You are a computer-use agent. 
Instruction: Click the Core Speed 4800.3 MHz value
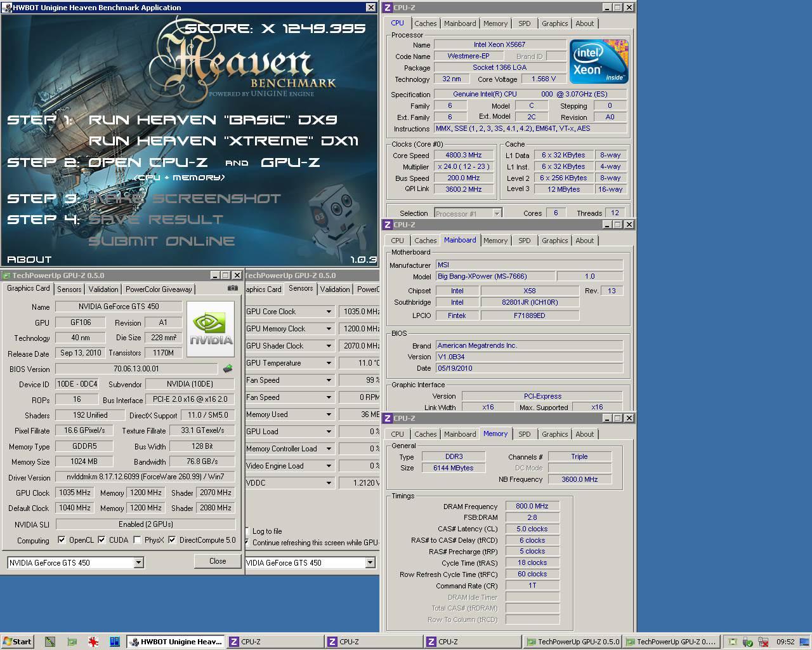[x=463, y=155]
